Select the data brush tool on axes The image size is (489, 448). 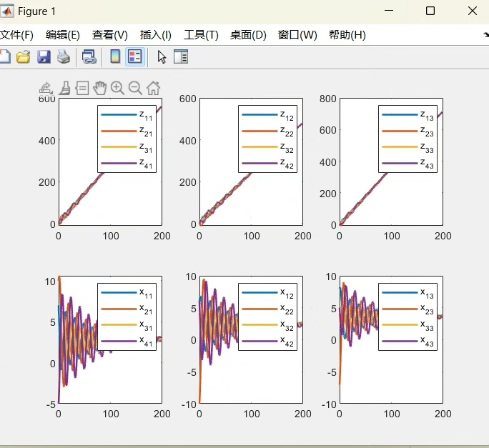pyautogui.click(x=64, y=88)
